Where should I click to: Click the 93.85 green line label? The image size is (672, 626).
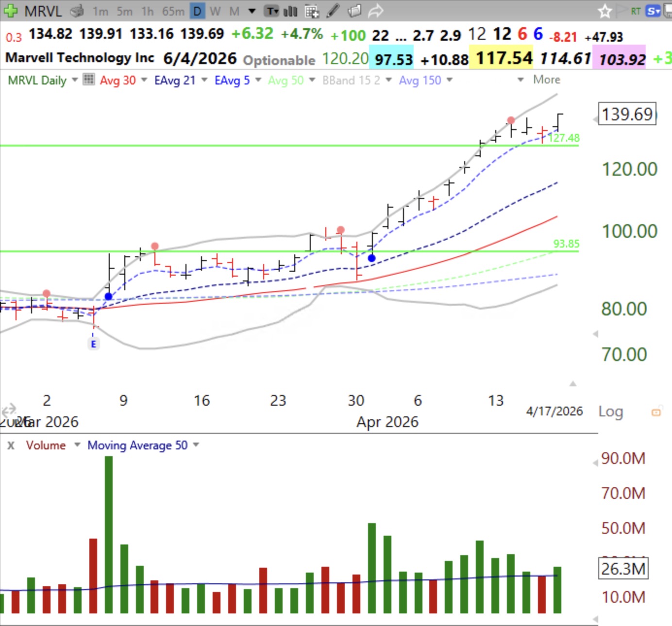tap(566, 244)
